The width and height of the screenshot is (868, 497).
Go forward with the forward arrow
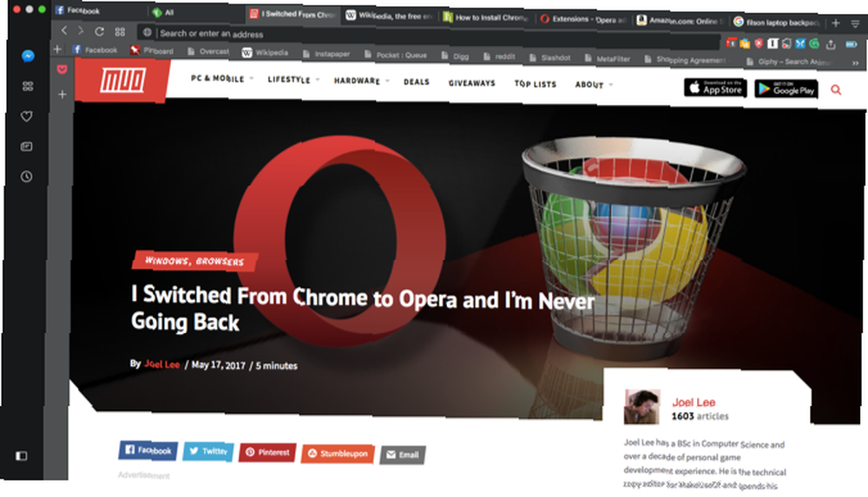click(x=81, y=31)
